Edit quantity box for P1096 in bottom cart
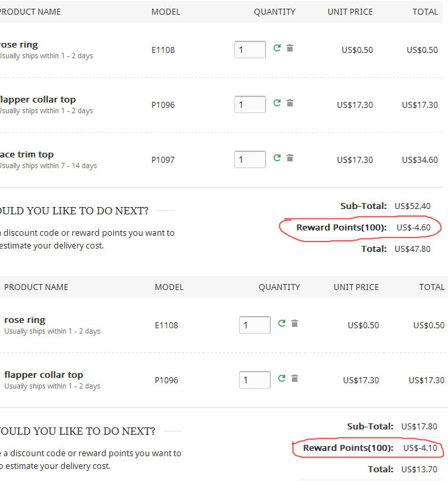 point(254,380)
